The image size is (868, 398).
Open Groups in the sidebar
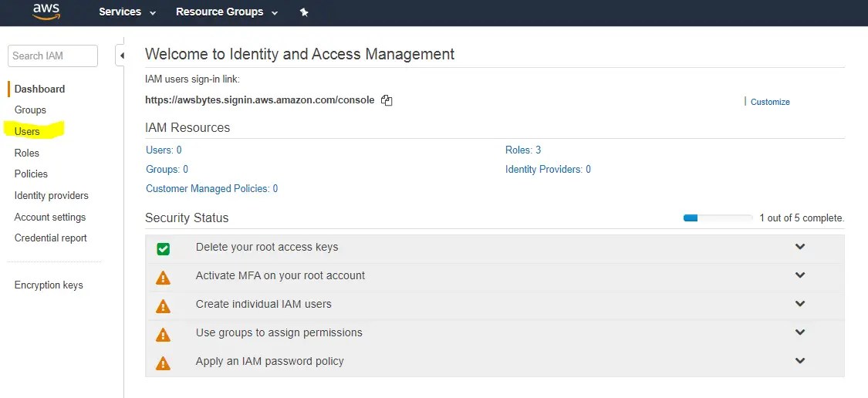30,110
